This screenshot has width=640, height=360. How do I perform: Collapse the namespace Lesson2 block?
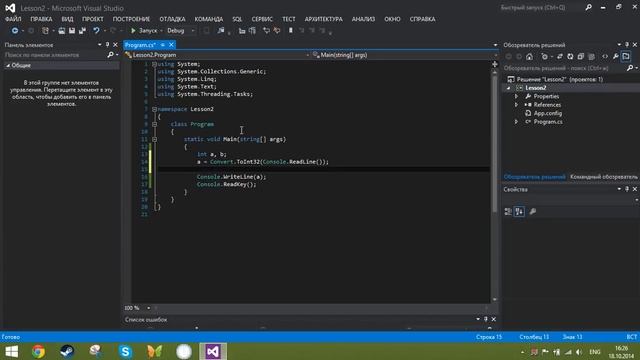154,109
